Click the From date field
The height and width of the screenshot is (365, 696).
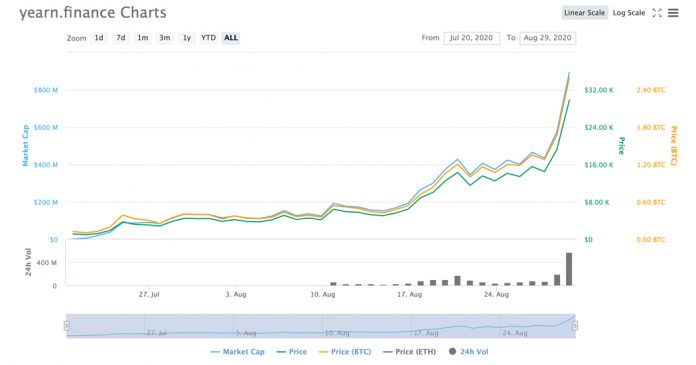471,38
